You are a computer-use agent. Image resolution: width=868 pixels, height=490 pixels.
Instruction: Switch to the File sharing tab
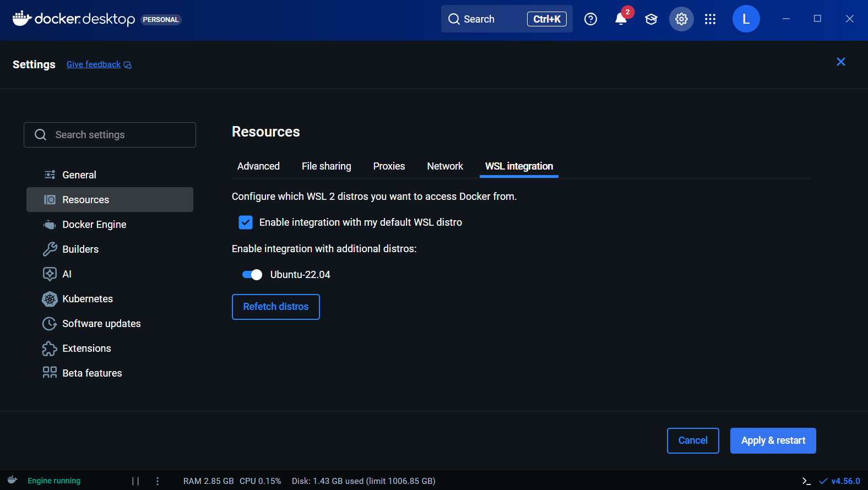327,166
